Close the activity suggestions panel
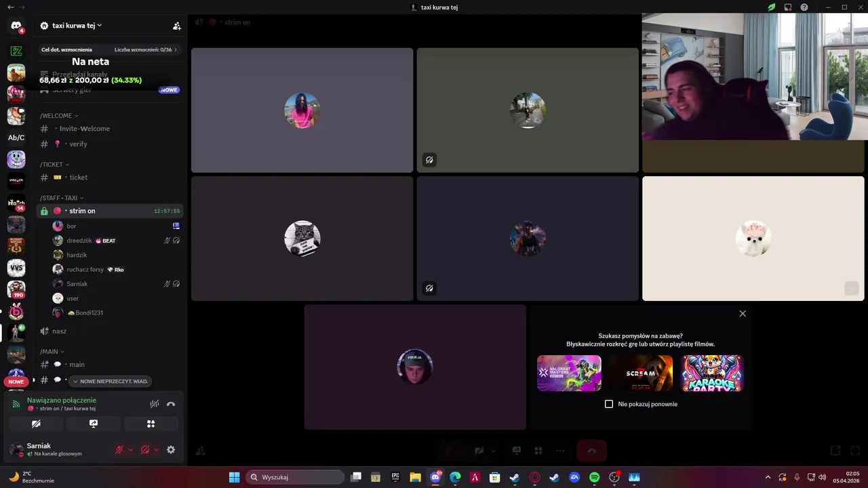 pos(743,314)
